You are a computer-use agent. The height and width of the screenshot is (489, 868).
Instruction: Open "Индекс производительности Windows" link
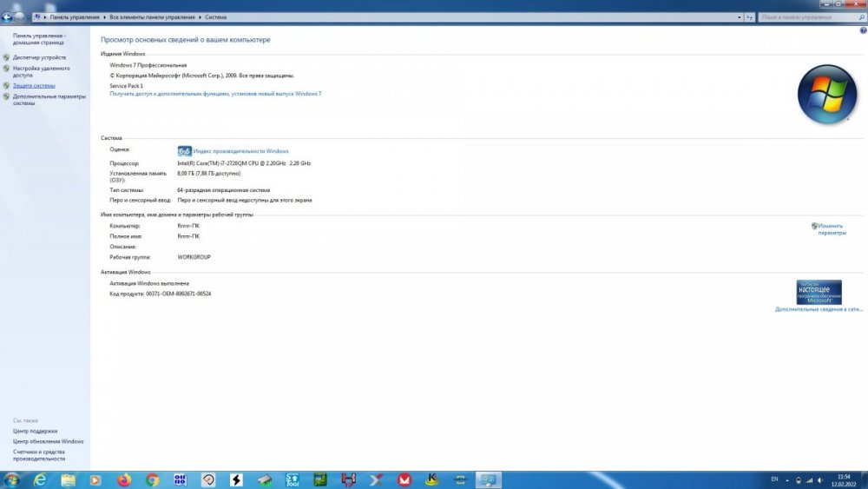(x=240, y=150)
